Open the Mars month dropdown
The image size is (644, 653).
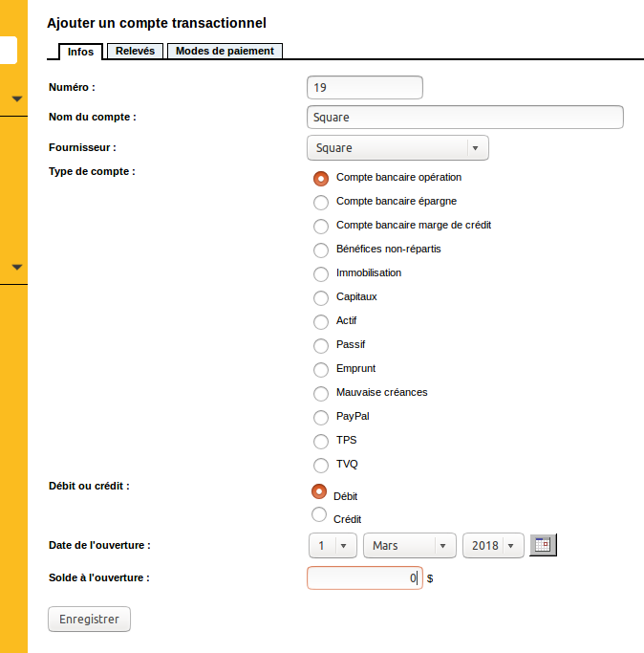(409, 546)
